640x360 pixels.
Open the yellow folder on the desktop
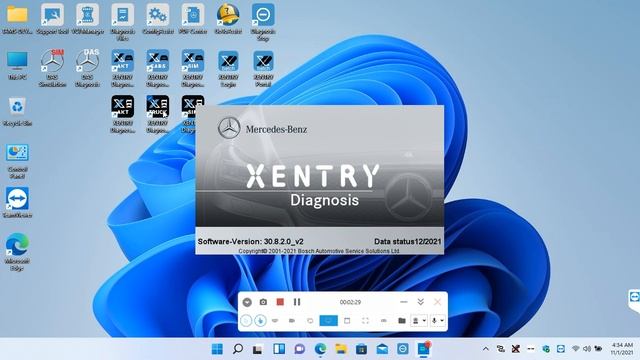point(17,19)
